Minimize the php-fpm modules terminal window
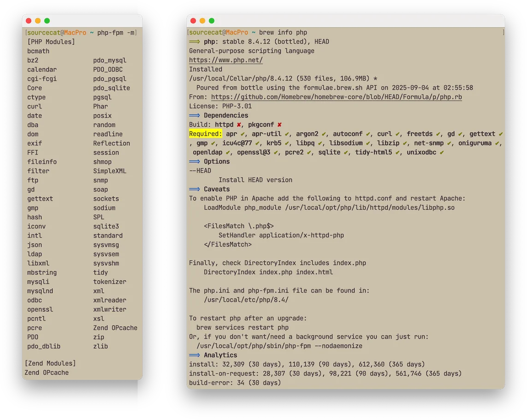The image size is (527, 420). 38,21
